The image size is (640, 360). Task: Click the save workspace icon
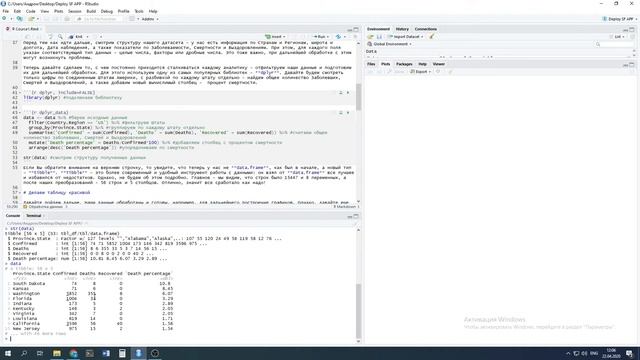pos(379,37)
